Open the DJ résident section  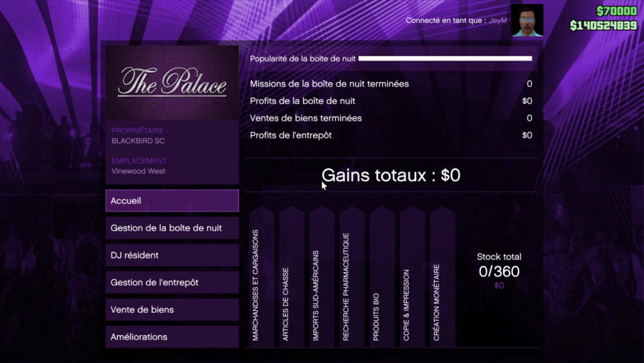[172, 255]
